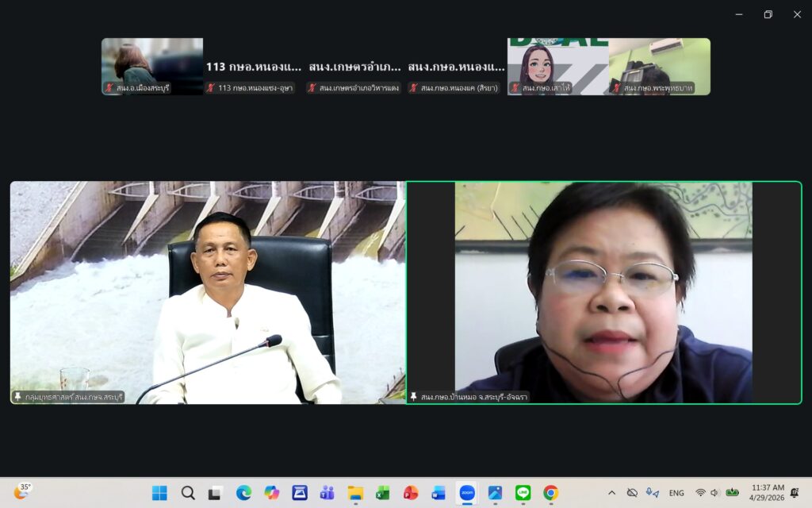Click the Windows Search button
Screen dimensions: 812x508
pyautogui.click(x=188, y=493)
